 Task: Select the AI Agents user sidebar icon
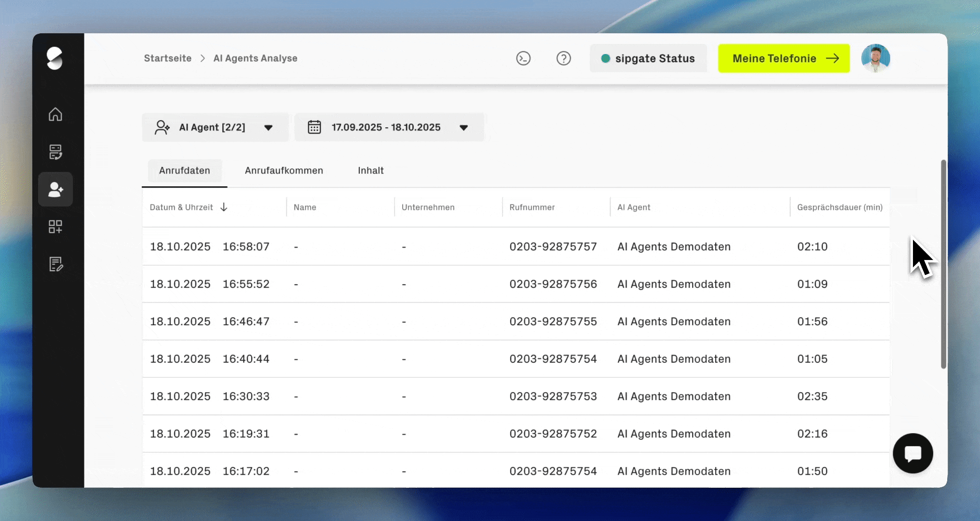(x=55, y=190)
